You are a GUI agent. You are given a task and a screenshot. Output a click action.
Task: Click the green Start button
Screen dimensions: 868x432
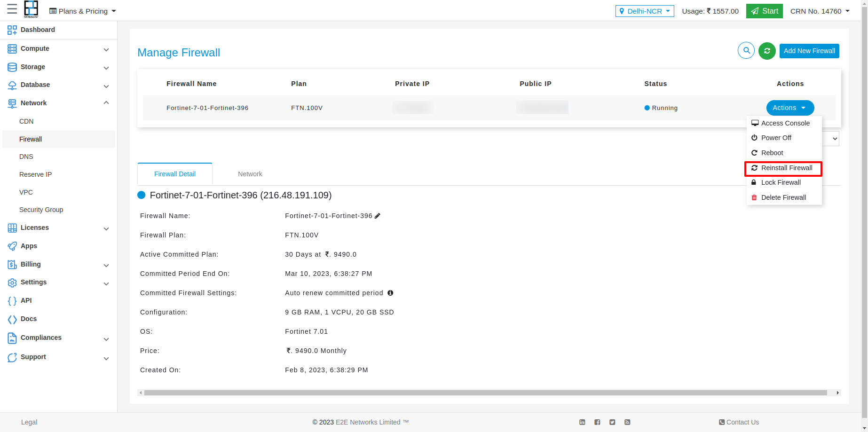765,11
